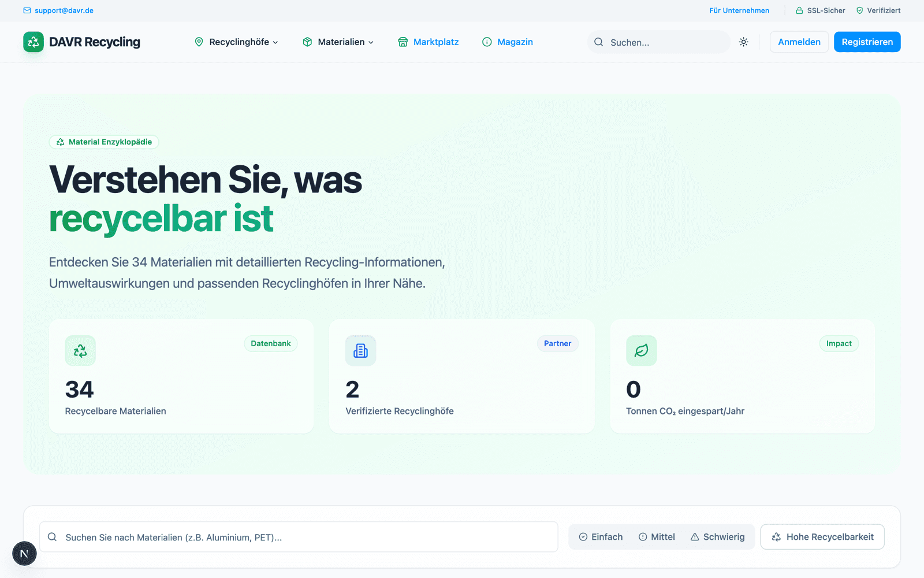Click the building icon in Partner card
924x578 pixels.
[x=360, y=350]
